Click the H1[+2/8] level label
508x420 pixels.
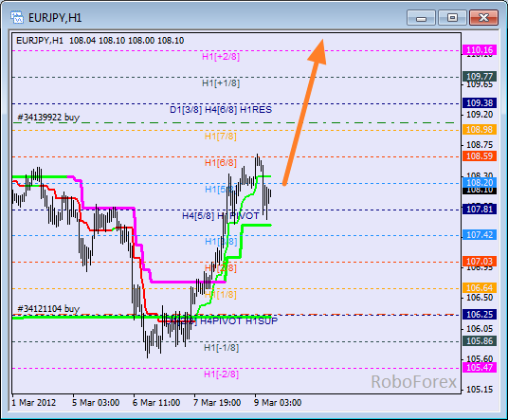(221, 57)
